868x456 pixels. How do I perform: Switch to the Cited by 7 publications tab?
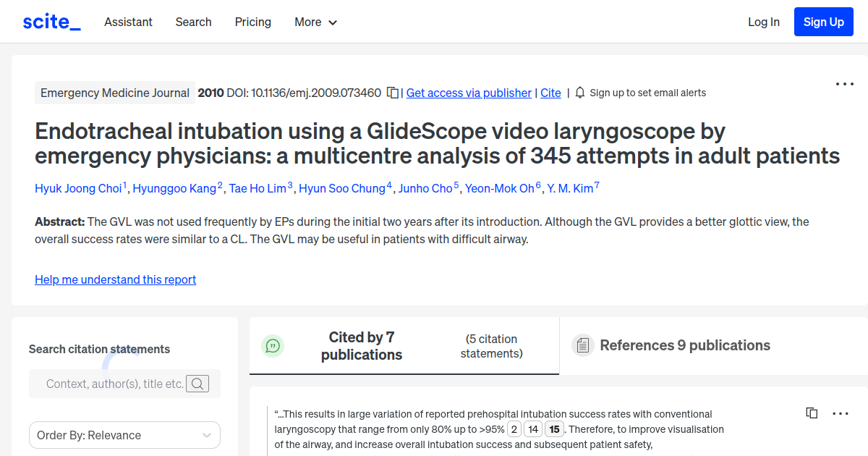[x=362, y=345]
